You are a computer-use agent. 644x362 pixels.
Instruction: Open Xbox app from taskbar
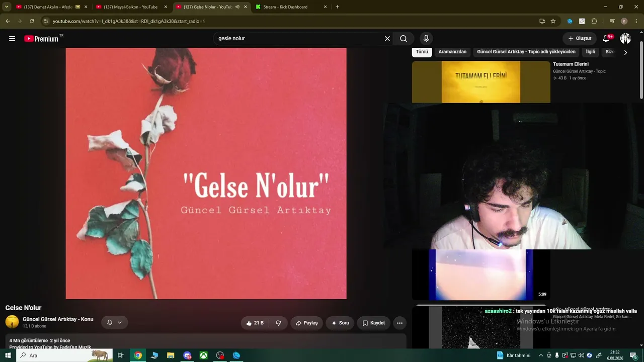coord(203,355)
